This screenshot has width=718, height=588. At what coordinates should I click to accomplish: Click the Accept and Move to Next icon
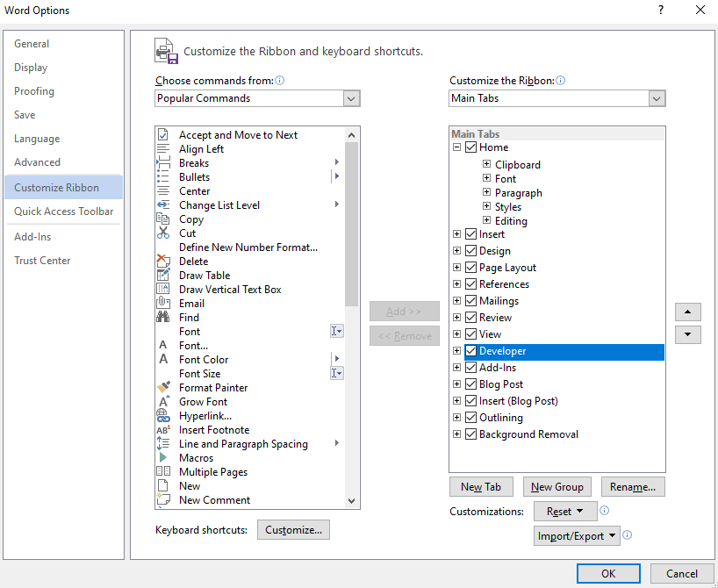(x=163, y=134)
